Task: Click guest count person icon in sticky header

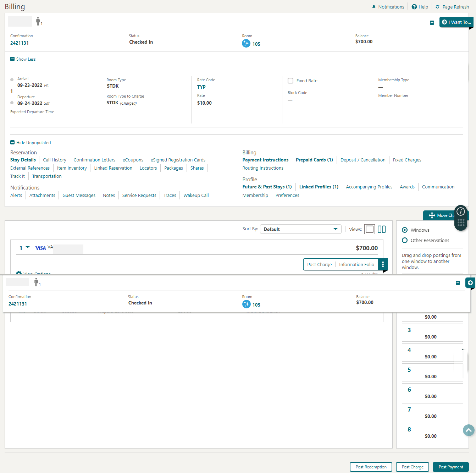Action: click(x=37, y=282)
